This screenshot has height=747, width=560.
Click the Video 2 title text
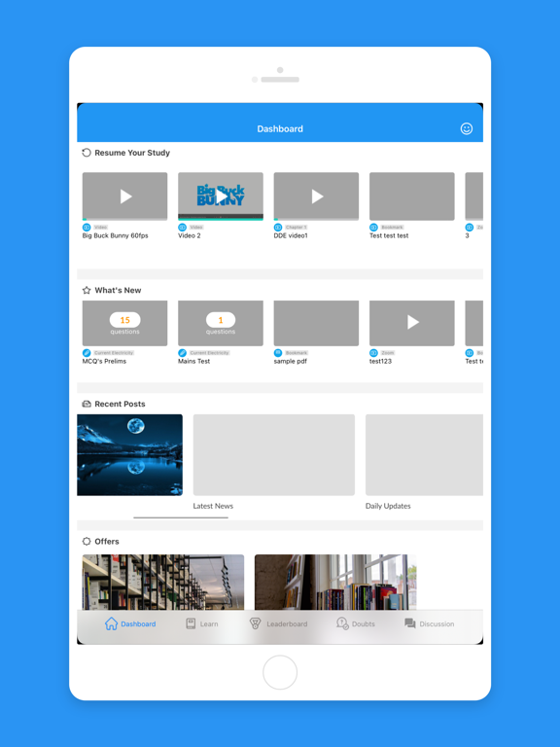tap(190, 235)
